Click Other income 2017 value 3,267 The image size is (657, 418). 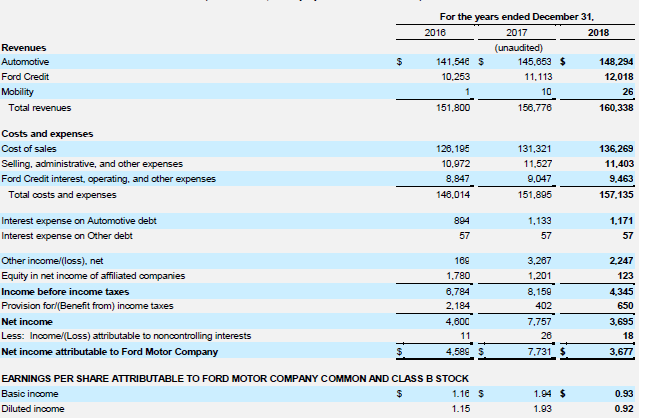click(539, 261)
